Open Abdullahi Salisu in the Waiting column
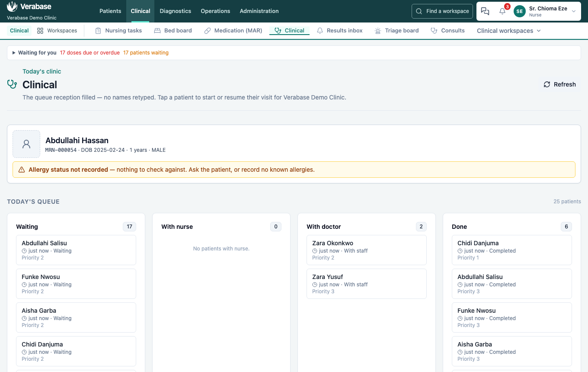The height and width of the screenshot is (372, 588). pos(76,250)
